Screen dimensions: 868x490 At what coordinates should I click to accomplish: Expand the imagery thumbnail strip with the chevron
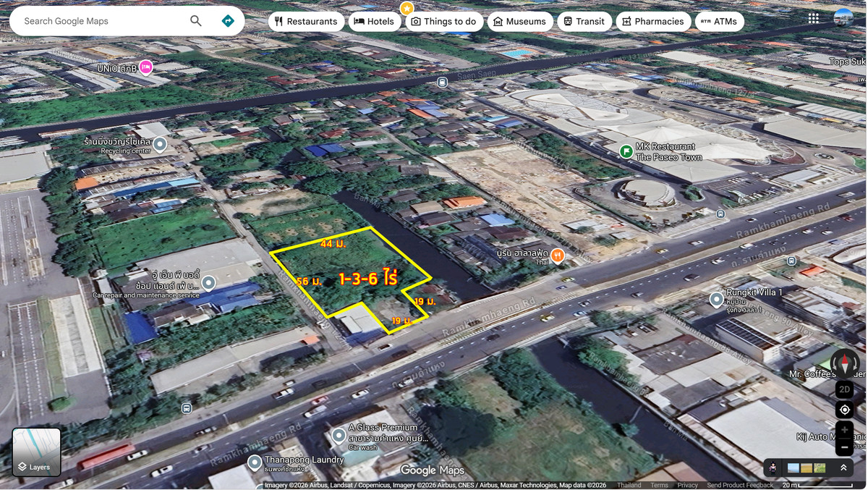click(x=843, y=468)
